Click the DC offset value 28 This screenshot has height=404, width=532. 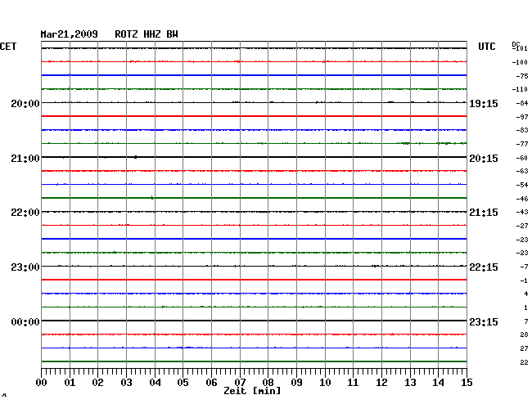coord(524,334)
